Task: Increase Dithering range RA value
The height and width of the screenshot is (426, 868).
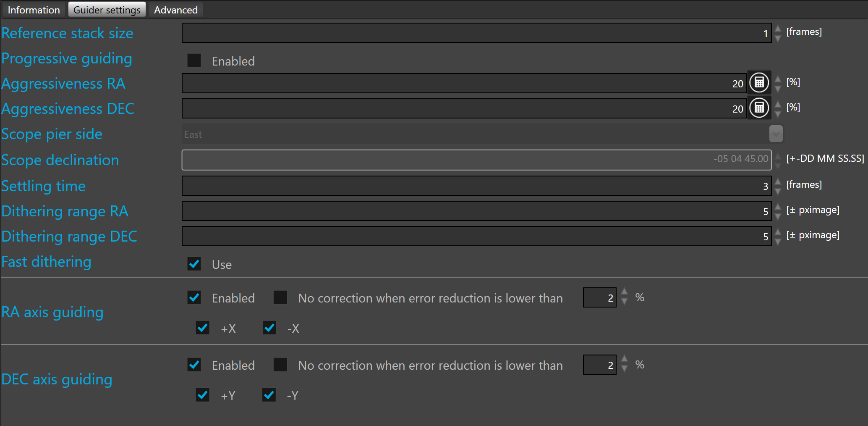Action: pos(778,207)
